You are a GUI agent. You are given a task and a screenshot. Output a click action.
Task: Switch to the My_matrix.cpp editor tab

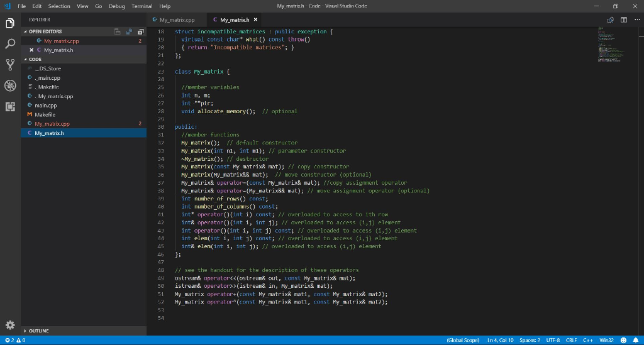click(x=177, y=19)
